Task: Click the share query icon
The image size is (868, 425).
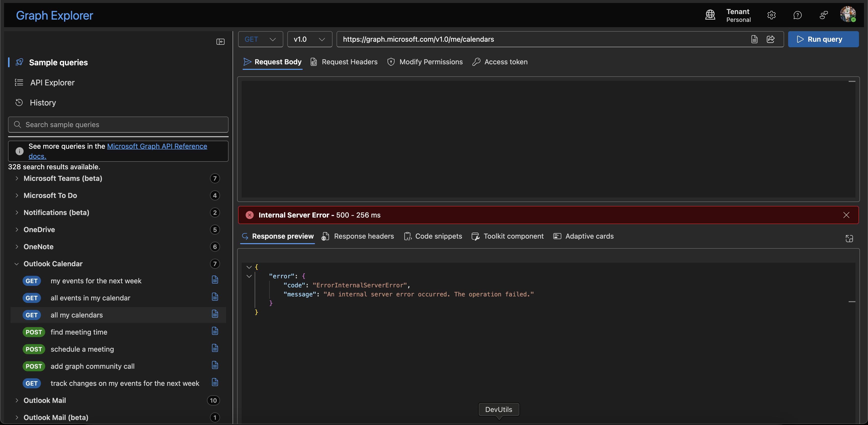Action: tap(771, 39)
